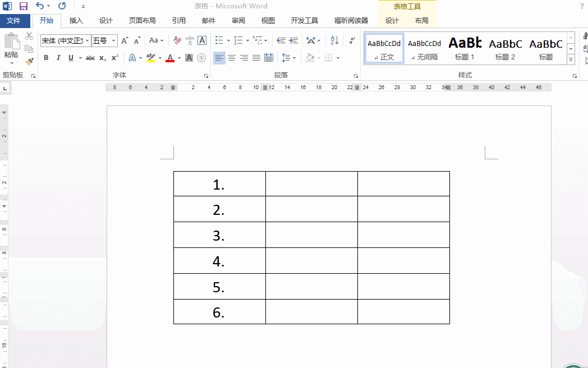Center align the selected text
Viewport: 588px width, 368px height.
(232, 57)
